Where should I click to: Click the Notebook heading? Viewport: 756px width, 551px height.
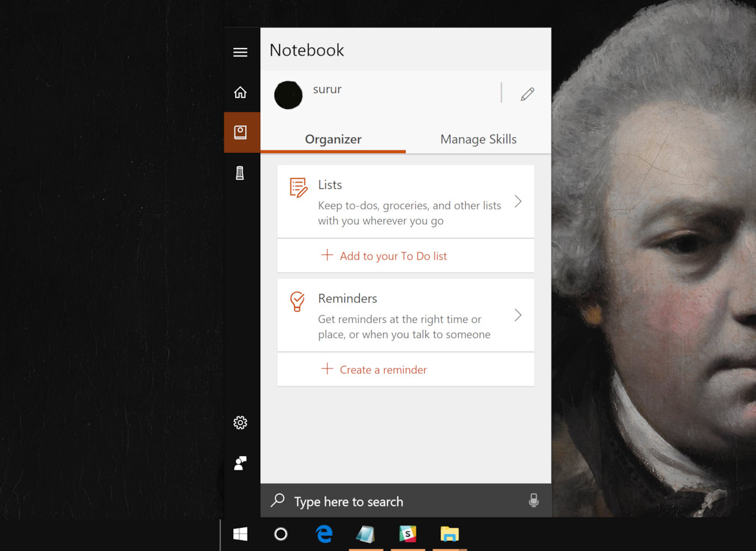click(307, 50)
